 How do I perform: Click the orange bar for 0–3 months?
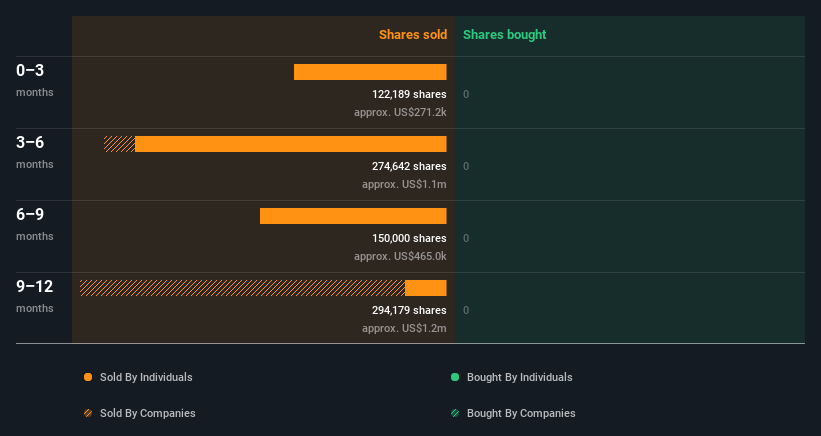click(x=370, y=72)
